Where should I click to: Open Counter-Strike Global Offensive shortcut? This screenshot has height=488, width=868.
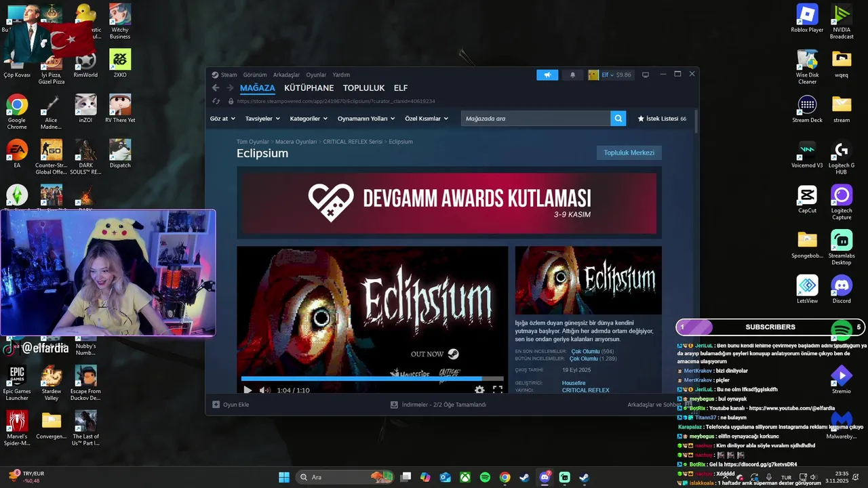pyautogui.click(x=51, y=157)
